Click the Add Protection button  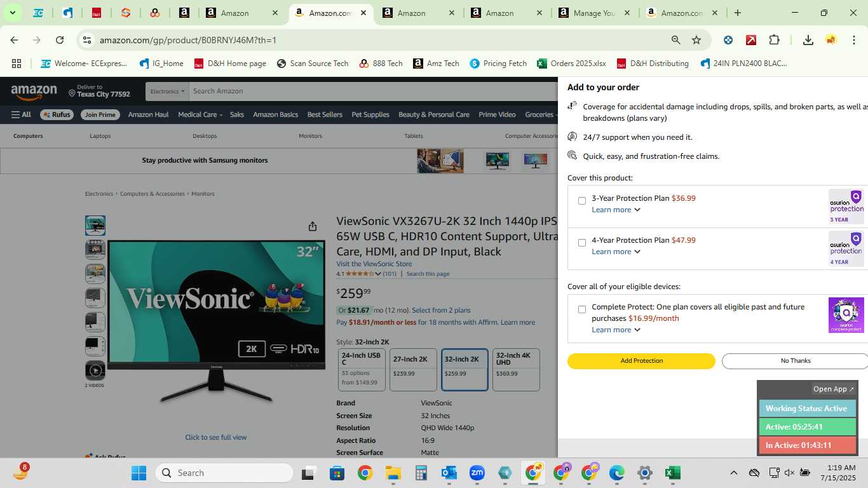click(x=641, y=361)
